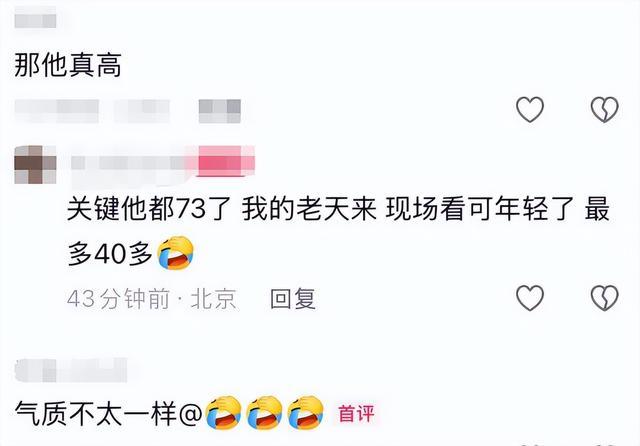Tap the broken heart on the "关键他都73了" comment

604,298
